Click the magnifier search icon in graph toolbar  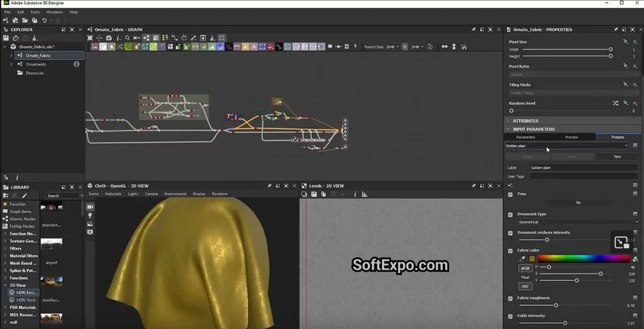tap(128, 38)
